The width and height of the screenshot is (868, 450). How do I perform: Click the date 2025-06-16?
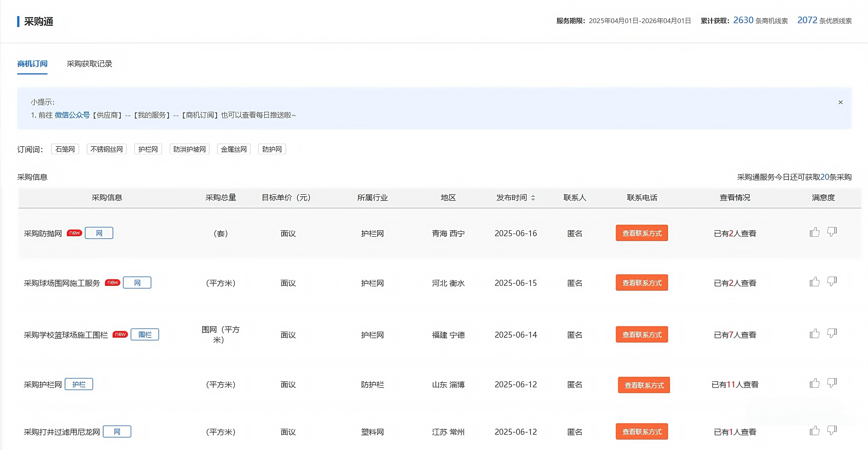pos(516,233)
